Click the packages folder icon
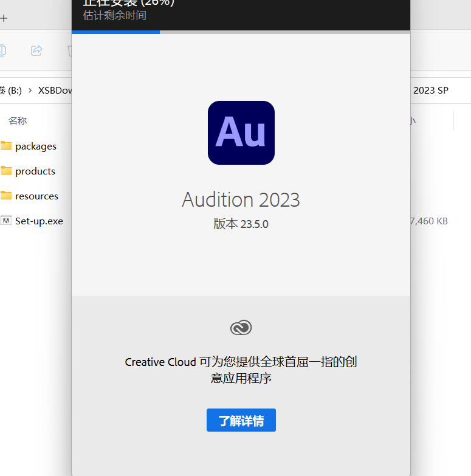The width and height of the screenshot is (471, 476). coord(5,146)
